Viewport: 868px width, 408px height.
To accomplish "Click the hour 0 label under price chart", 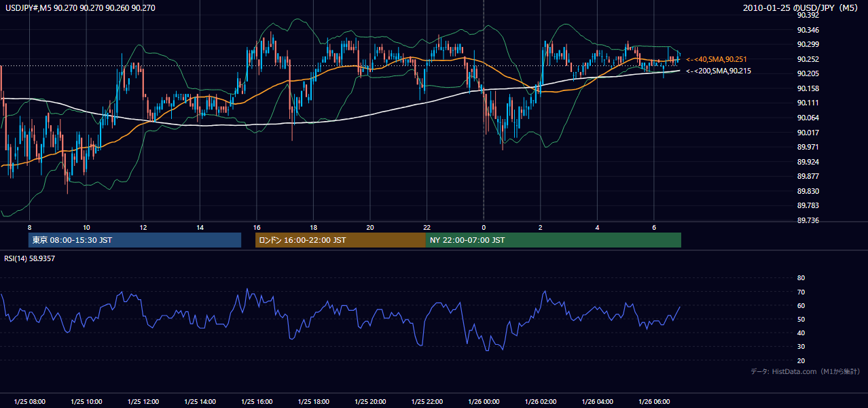I will click(484, 227).
